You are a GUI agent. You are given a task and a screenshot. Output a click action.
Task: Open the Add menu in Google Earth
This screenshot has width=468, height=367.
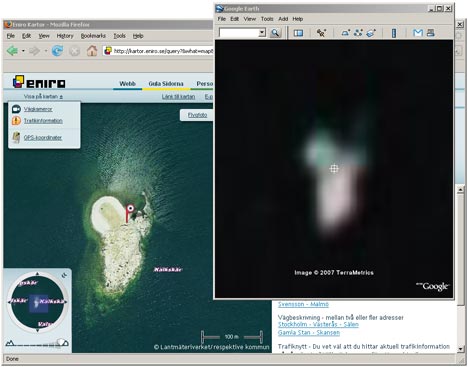tap(283, 19)
